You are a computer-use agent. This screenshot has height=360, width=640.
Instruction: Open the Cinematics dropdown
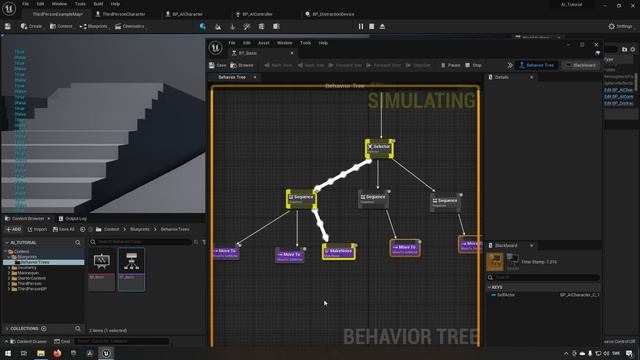click(x=130, y=27)
